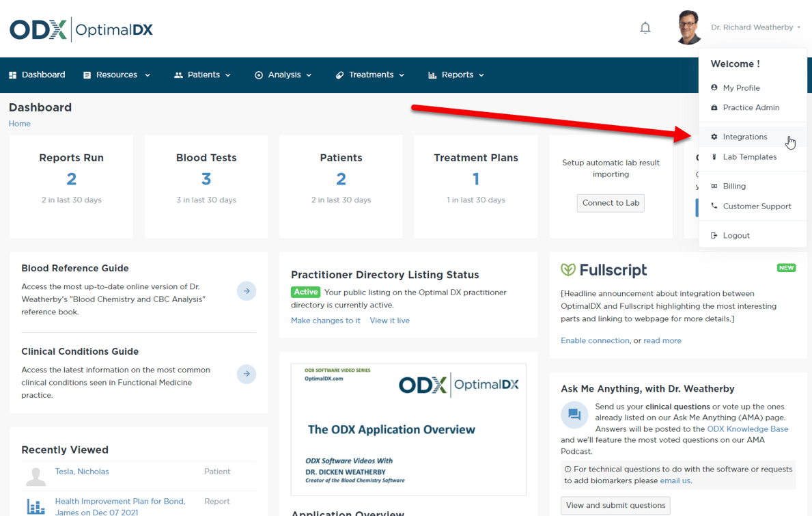
Task: Click the Resources book icon
Action: point(87,75)
